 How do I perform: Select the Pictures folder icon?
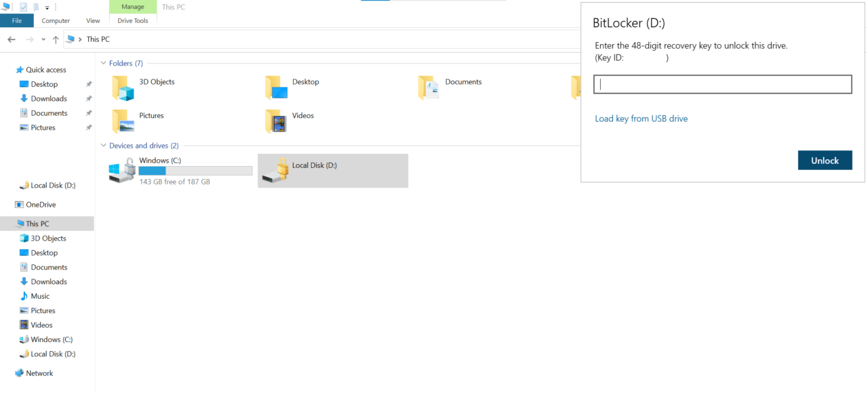pyautogui.click(x=123, y=121)
